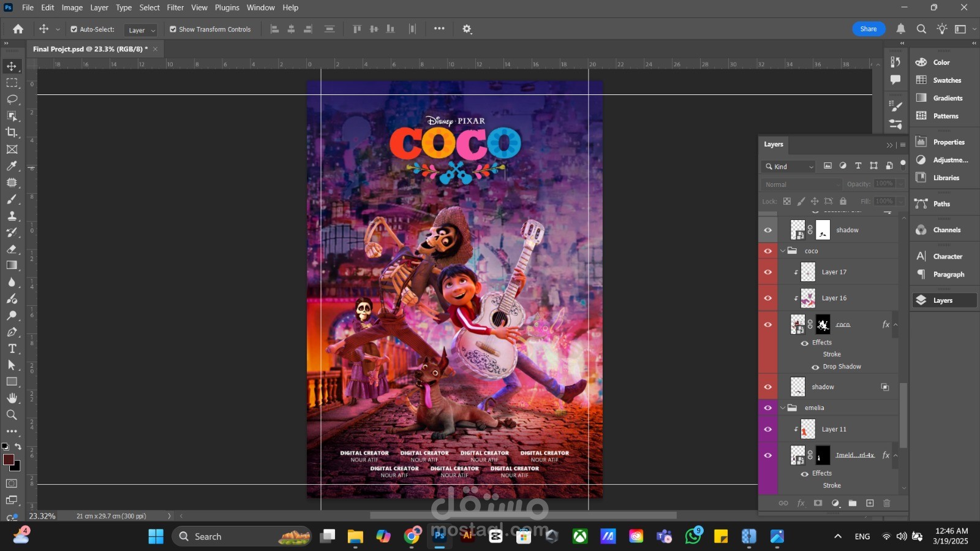
Task: Click the Home icon in options bar
Action: (x=18, y=29)
